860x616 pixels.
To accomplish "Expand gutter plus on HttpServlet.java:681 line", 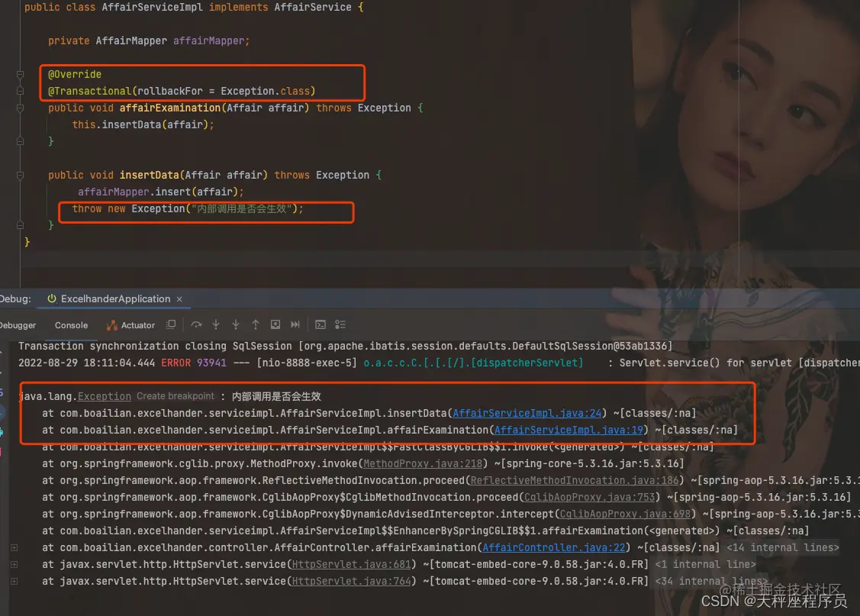I will click(14, 564).
